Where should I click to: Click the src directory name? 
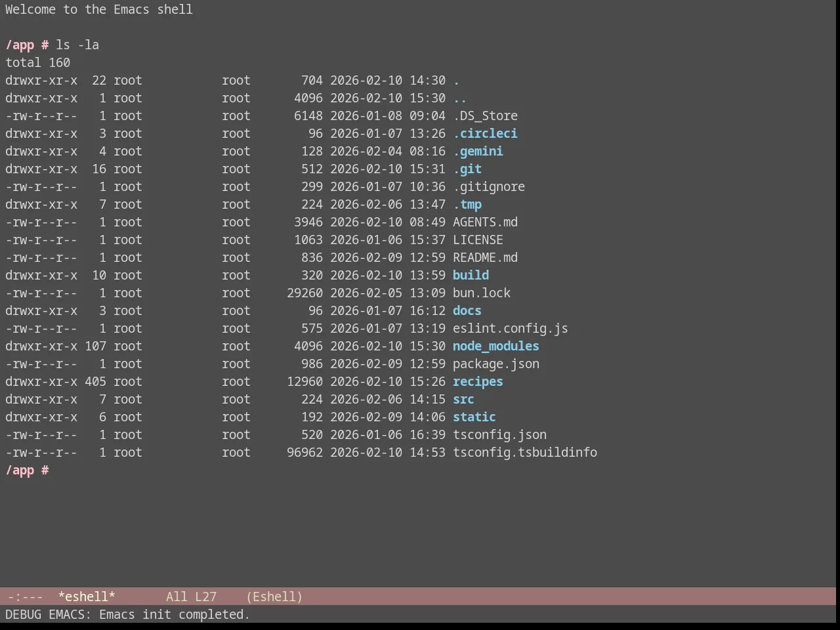[x=463, y=399]
